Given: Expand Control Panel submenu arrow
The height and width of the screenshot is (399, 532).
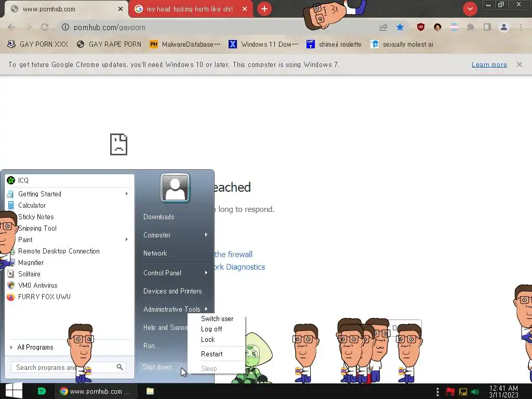Looking at the screenshot, I should [206, 273].
